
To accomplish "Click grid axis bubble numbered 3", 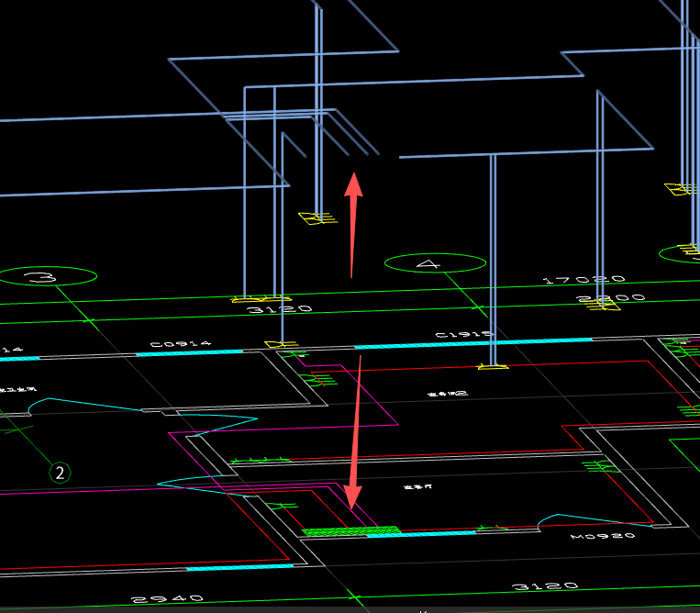I will [48, 276].
